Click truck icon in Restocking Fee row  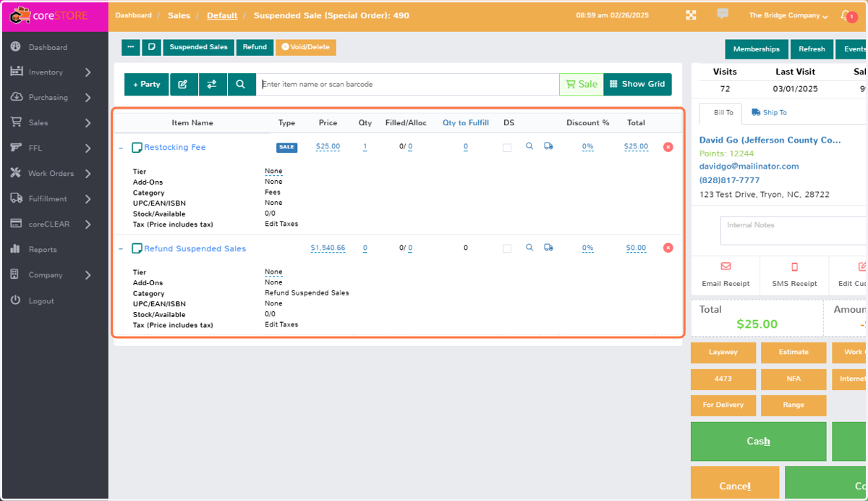tap(548, 146)
